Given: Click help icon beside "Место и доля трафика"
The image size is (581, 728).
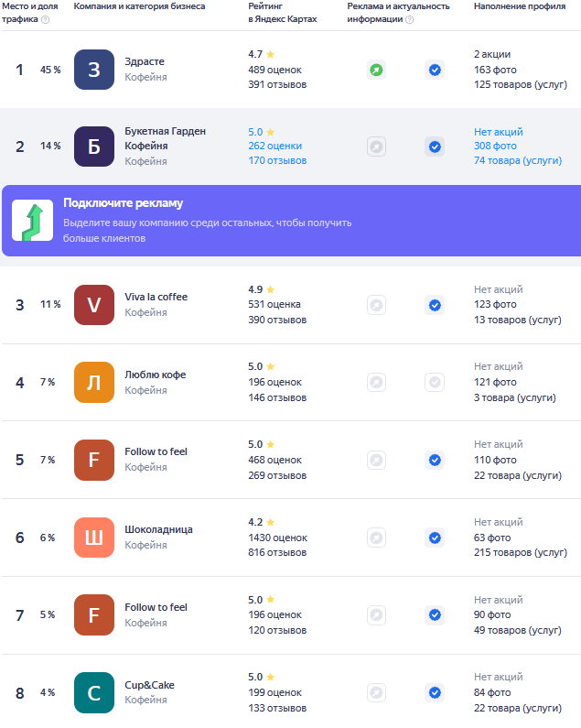Looking at the screenshot, I should coord(46,19).
